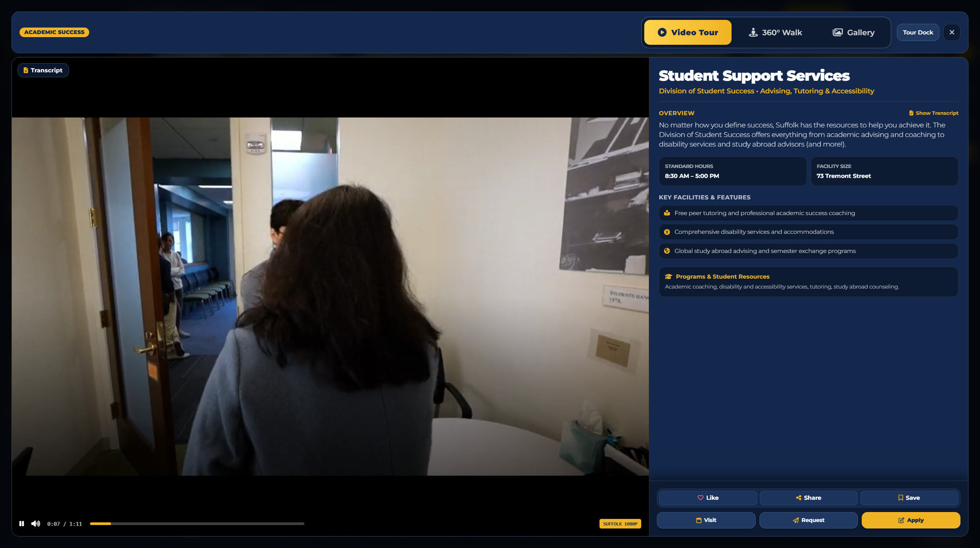The width and height of the screenshot is (980, 548).
Task: Pause the video playback
Action: click(22, 524)
